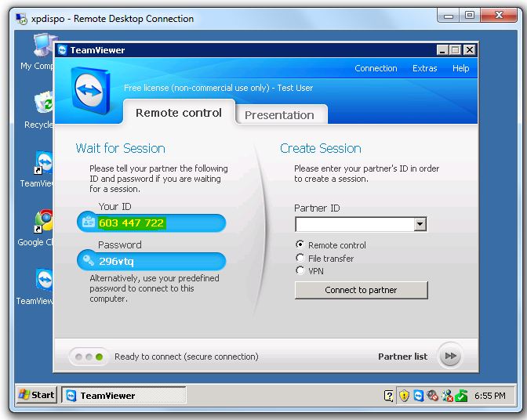This screenshot has height=420, width=527.
Task: Close the TeamViewer window
Action: (x=469, y=50)
